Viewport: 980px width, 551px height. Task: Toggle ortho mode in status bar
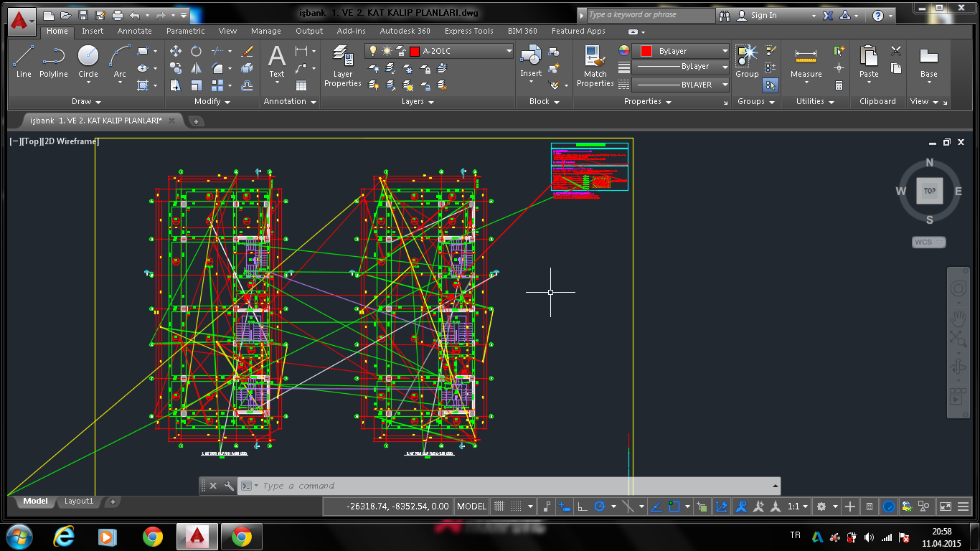pos(583,507)
